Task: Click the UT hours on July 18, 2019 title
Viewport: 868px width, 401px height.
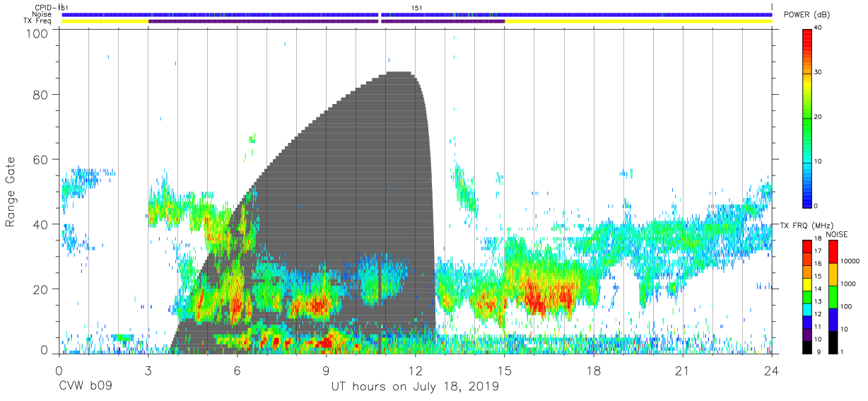Action: [x=415, y=387]
